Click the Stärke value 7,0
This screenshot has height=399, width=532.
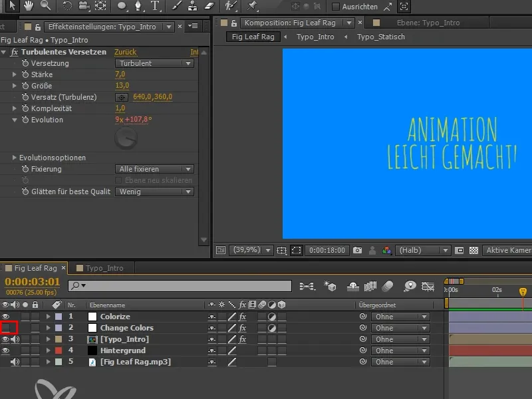pos(120,74)
